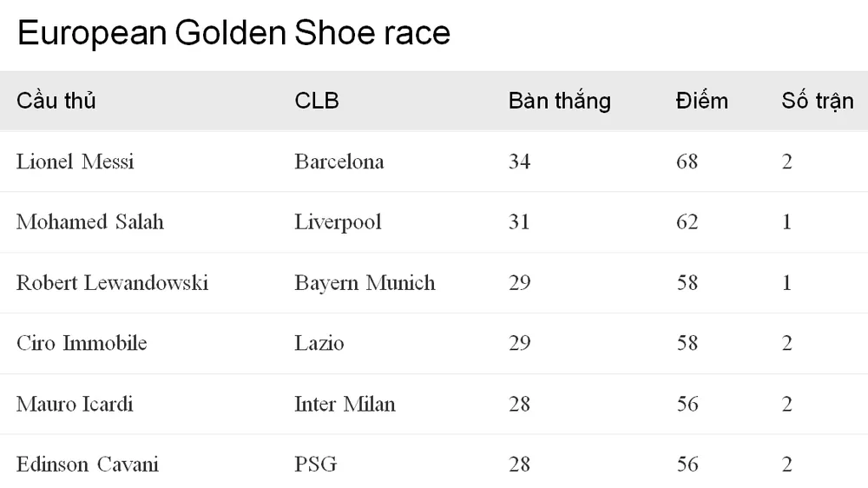
Task: Click the Bayern Munich club cell
Action: (x=365, y=283)
